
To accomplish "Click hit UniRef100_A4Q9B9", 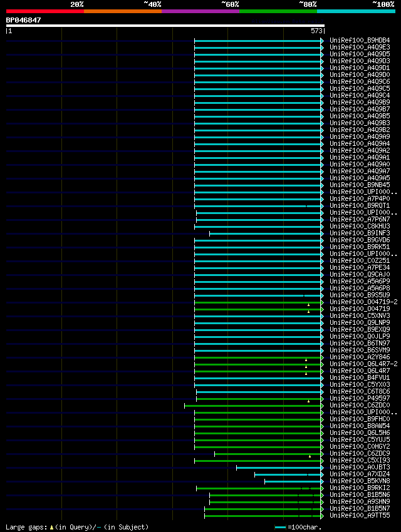I will coord(360,102).
